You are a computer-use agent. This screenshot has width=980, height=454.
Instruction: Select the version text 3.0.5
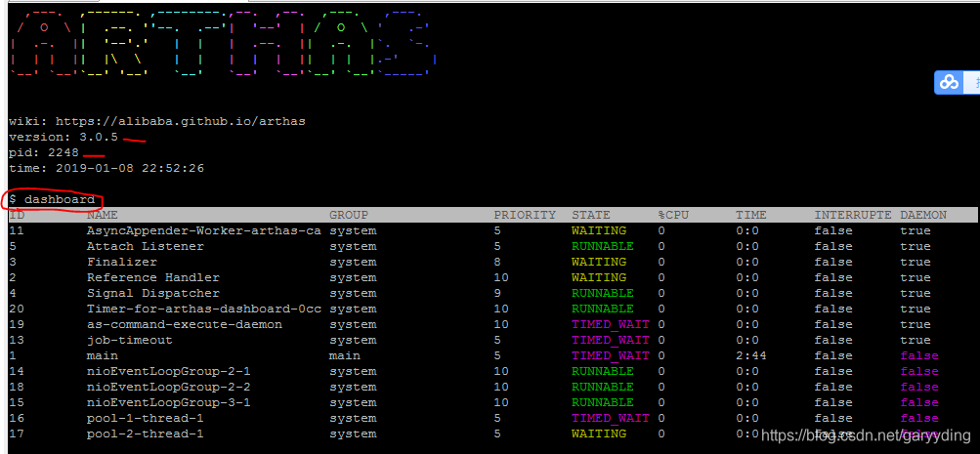click(99, 138)
